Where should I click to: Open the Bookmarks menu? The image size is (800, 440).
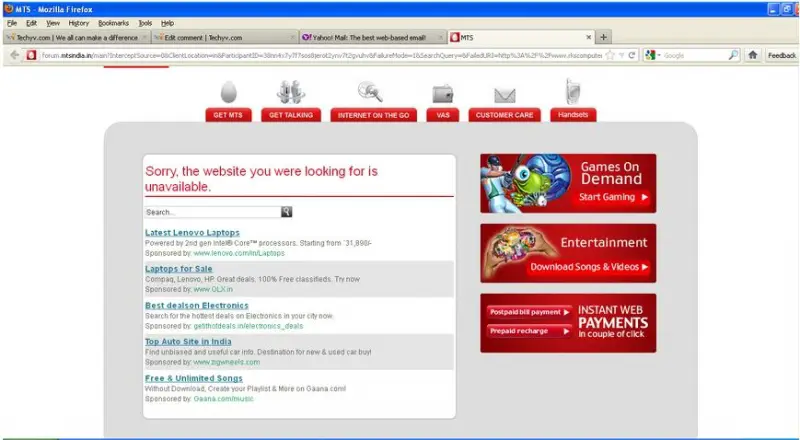pos(113,23)
